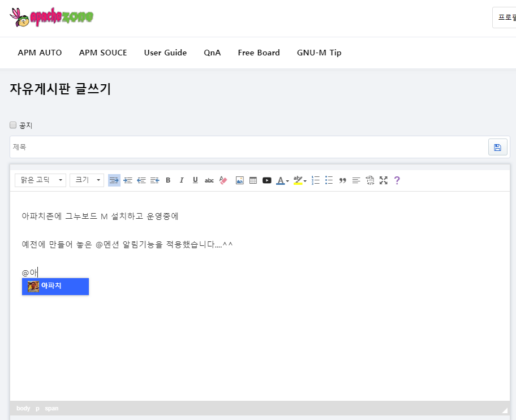Open the Free Board menu

tap(259, 53)
